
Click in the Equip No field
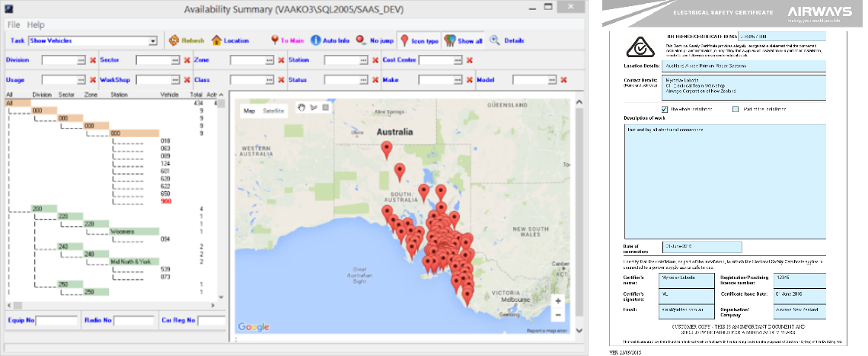56,320
